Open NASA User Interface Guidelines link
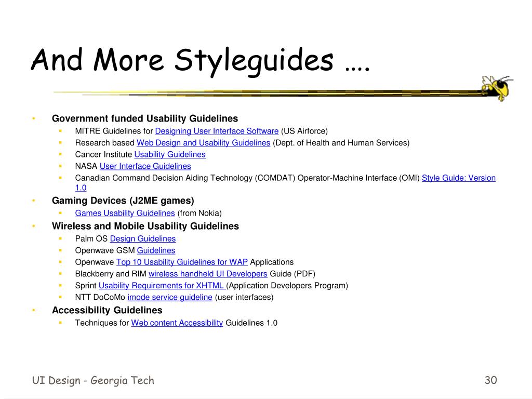The width and height of the screenshot is (532, 399). pos(145,166)
